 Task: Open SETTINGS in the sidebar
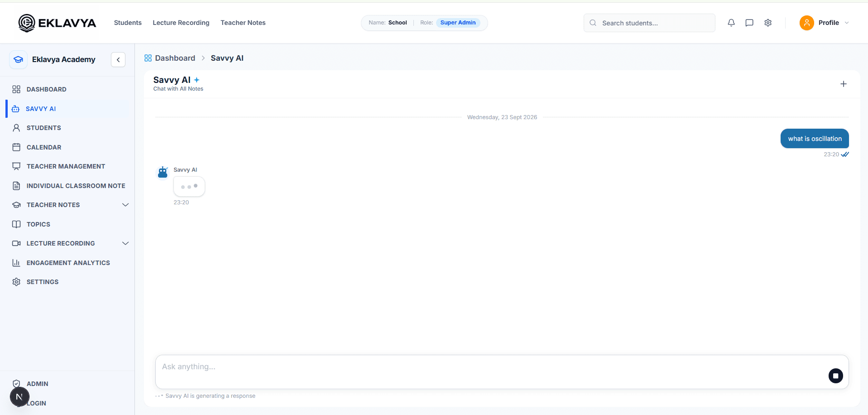click(43, 282)
